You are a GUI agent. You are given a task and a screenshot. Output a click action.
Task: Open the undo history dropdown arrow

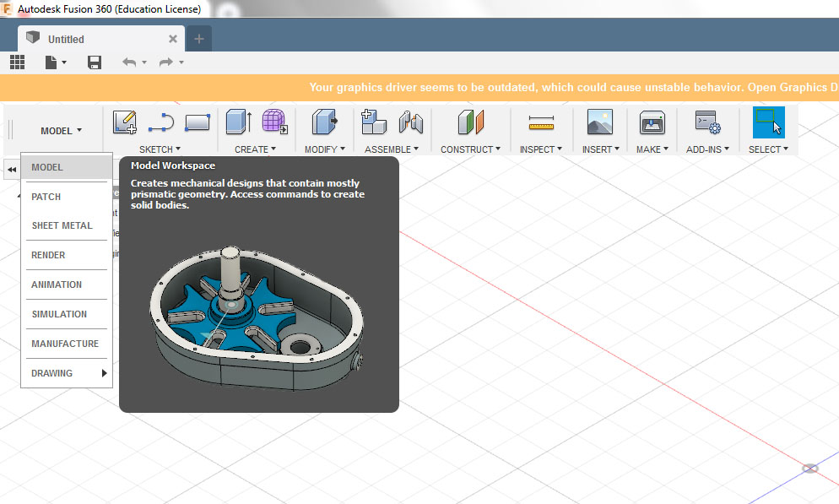[144, 62]
